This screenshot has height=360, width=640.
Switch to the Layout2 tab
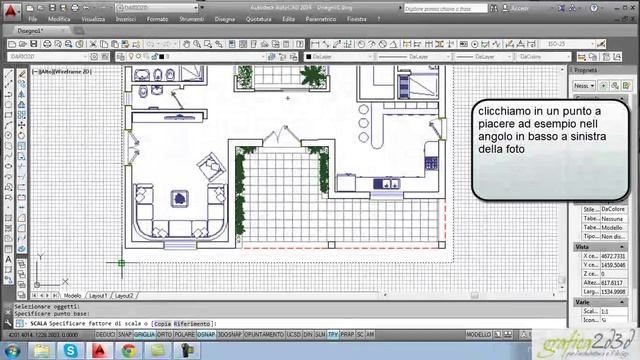124,296
